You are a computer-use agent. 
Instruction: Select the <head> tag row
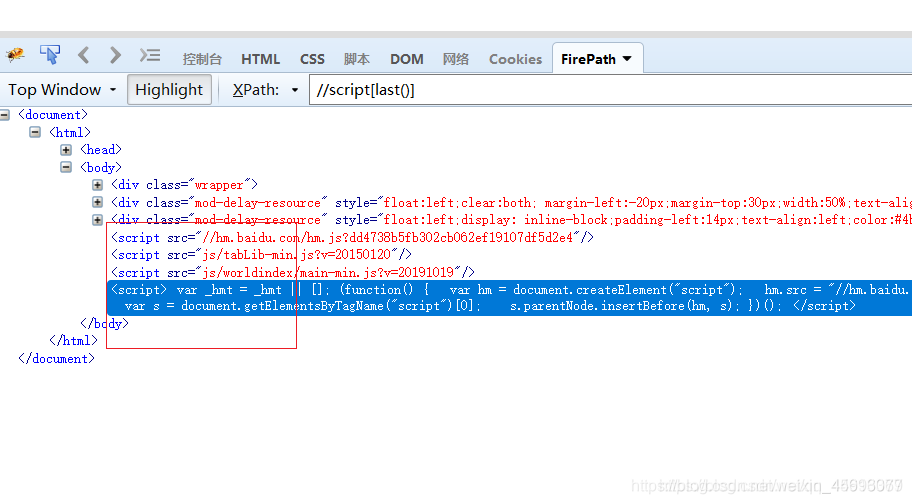coord(101,150)
